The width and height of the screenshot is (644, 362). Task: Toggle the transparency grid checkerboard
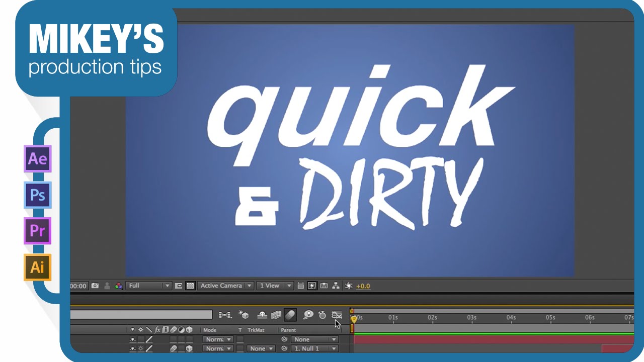(190, 286)
